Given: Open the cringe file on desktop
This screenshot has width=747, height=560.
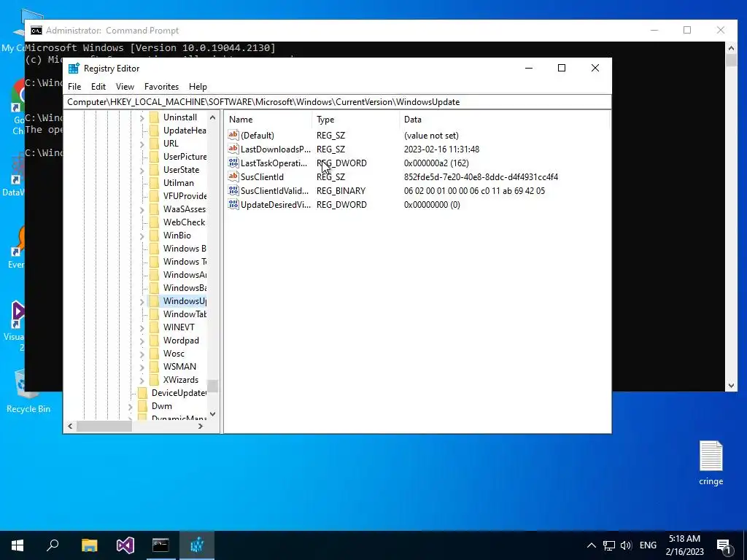Looking at the screenshot, I should (711, 463).
